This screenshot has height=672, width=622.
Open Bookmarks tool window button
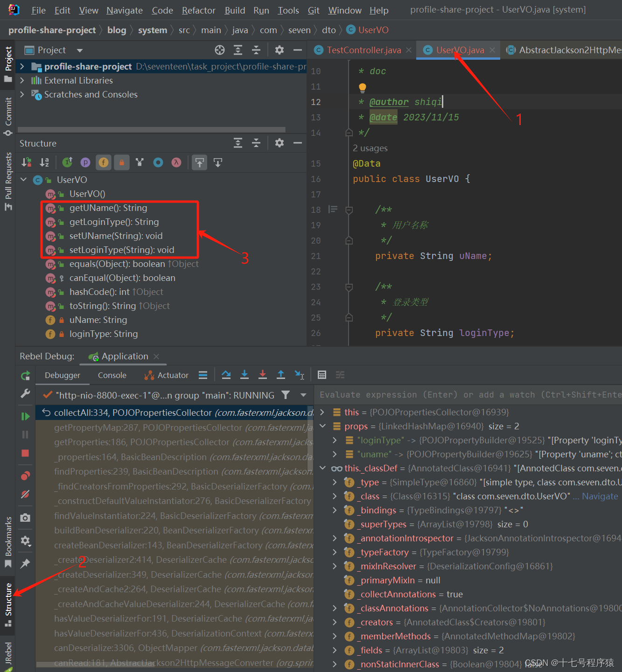coord(8,542)
